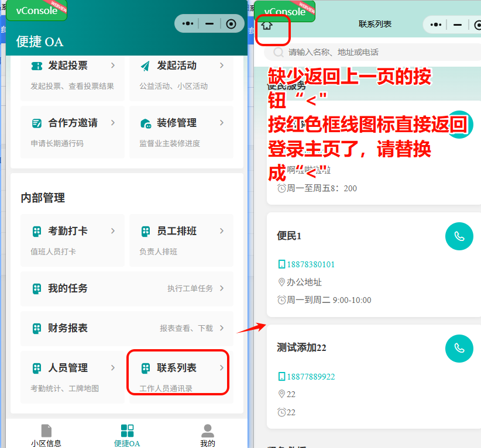The height and width of the screenshot is (448, 481).
Task: Call phone number 18878380101
Action: 311,264
